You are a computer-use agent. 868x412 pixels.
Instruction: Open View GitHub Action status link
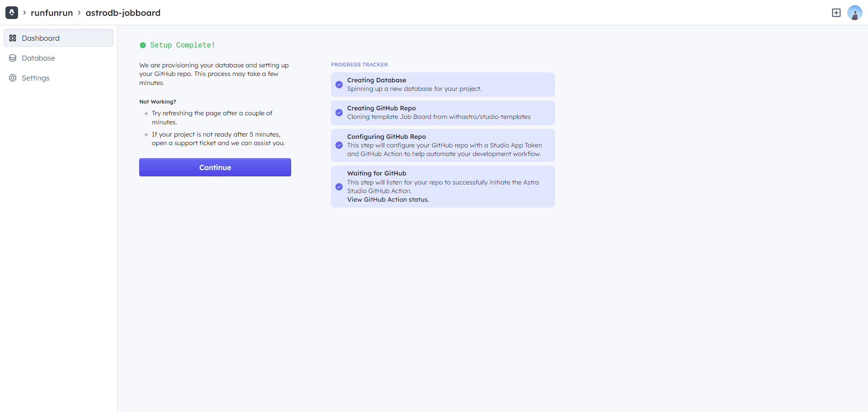click(388, 199)
